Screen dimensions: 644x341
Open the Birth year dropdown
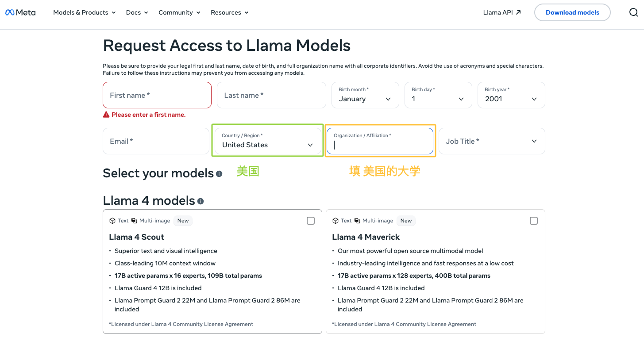tap(511, 95)
